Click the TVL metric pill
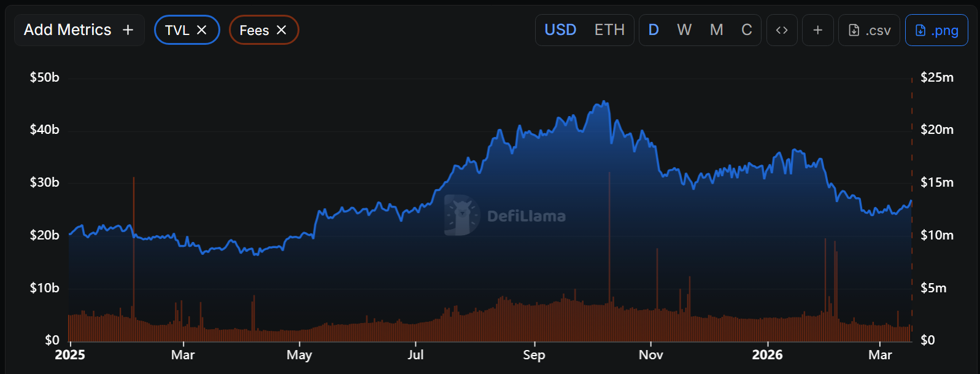The height and width of the screenshot is (374, 980). 177,30
